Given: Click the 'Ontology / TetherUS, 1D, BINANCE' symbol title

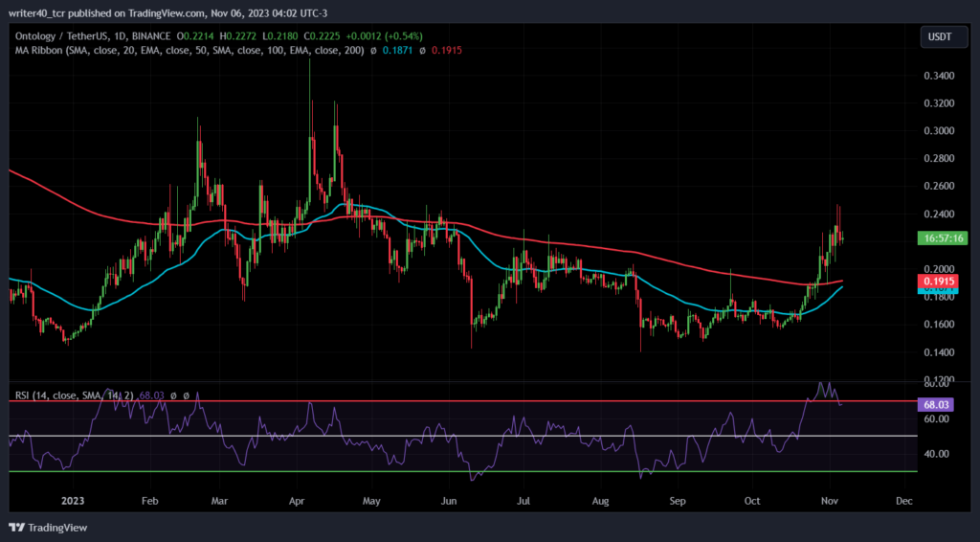Looking at the screenshot, I should click(x=93, y=36).
